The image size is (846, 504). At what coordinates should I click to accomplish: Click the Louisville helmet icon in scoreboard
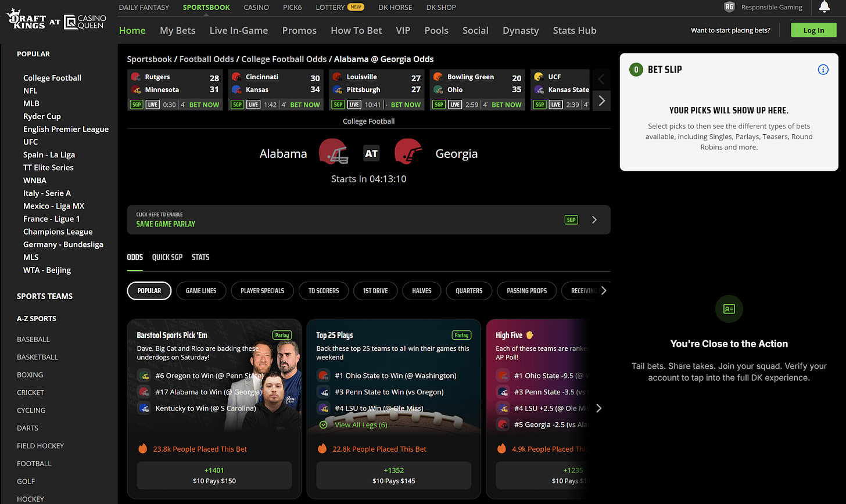pos(338,77)
